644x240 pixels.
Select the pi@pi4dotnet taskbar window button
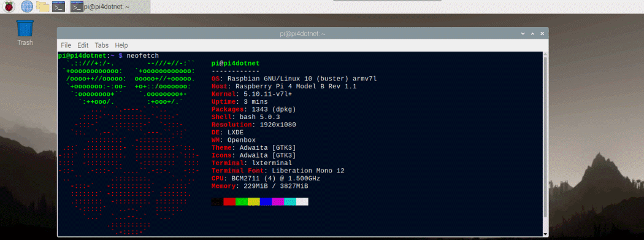point(110,6)
